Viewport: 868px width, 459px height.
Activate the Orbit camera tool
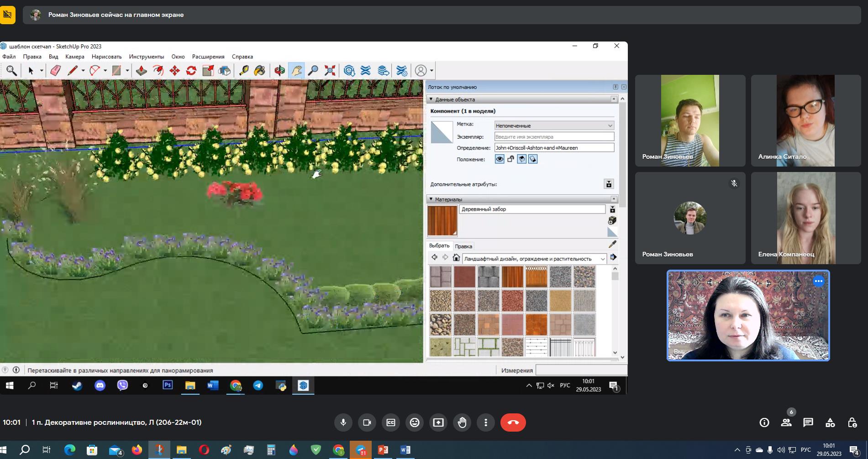click(279, 71)
